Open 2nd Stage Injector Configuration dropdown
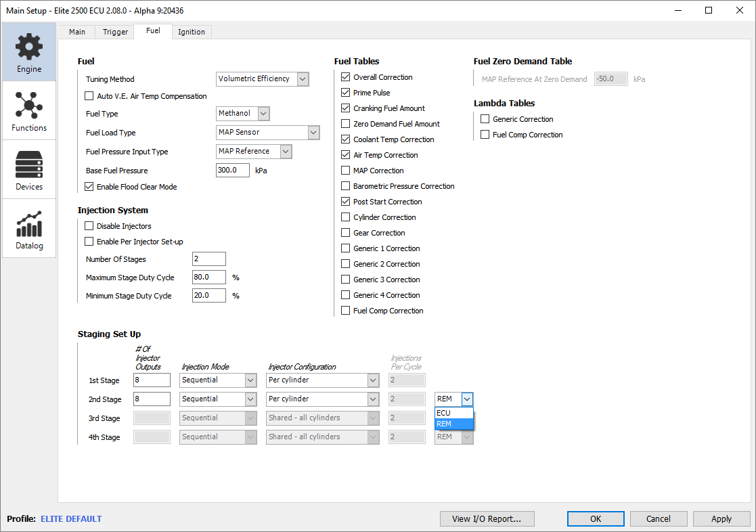The width and height of the screenshot is (756, 532). 323,399
